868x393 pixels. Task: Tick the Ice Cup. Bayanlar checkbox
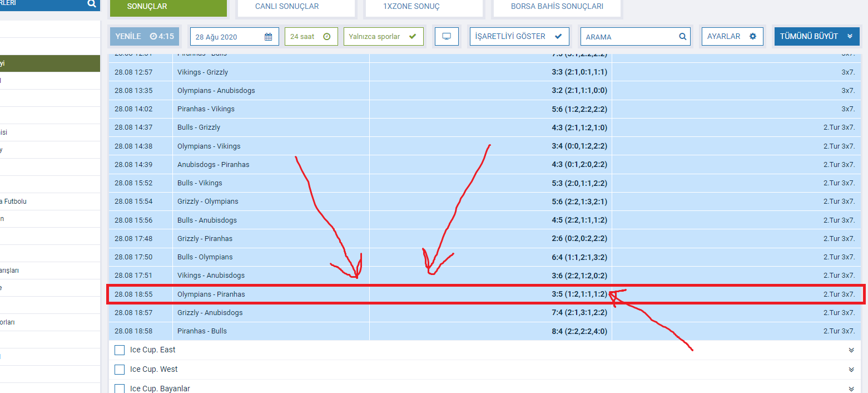pos(119,389)
